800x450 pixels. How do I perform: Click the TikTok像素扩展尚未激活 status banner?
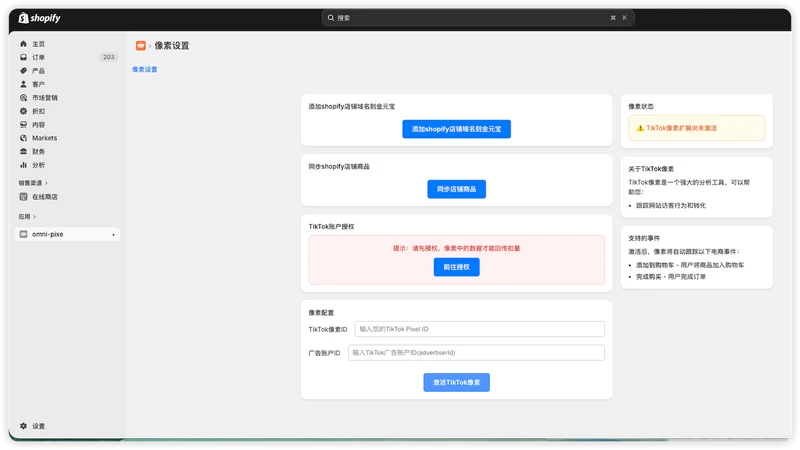(x=696, y=128)
